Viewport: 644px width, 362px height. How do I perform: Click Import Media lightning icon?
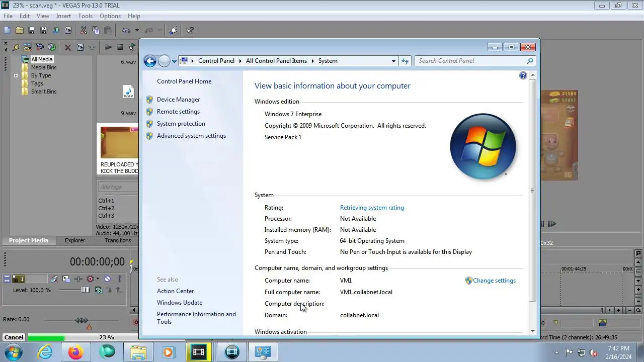16,47
